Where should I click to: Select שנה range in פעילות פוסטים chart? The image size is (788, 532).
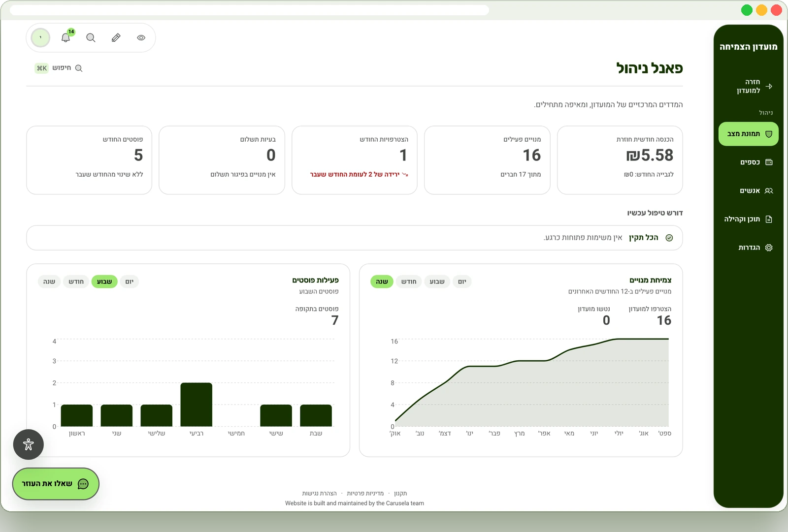(x=49, y=282)
